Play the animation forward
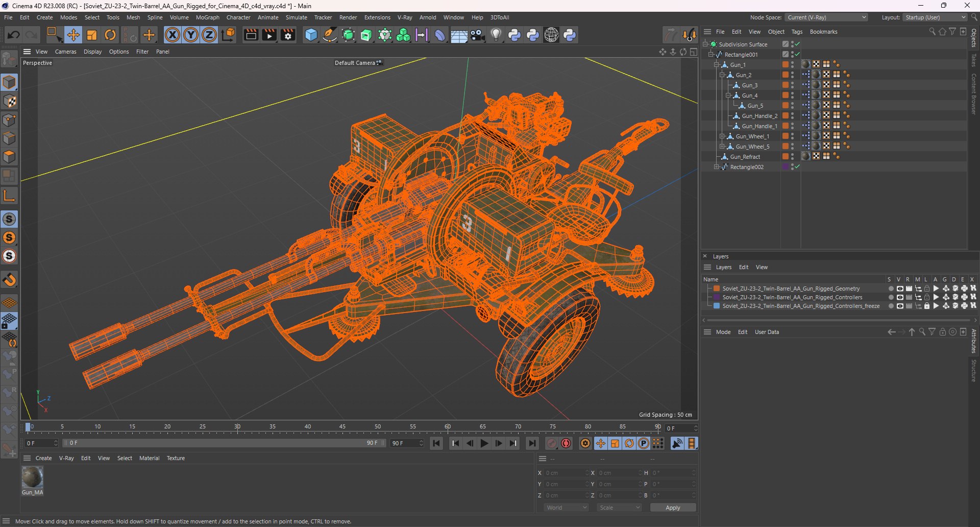This screenshot has width=980, height=527. point(484,443)
